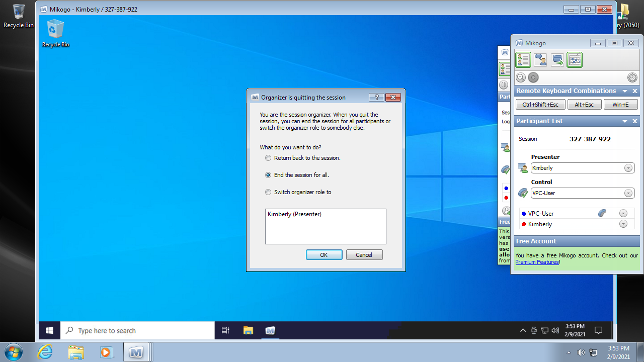Screen dimensions: 644x362
Task: Follow the Premium Features link
Action: [537, 262]
